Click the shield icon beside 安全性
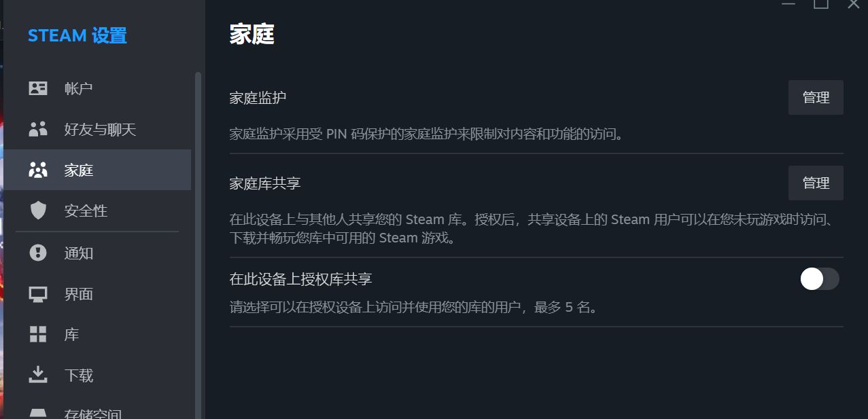Viewport: 868px width, 419px height. (38, 211)
